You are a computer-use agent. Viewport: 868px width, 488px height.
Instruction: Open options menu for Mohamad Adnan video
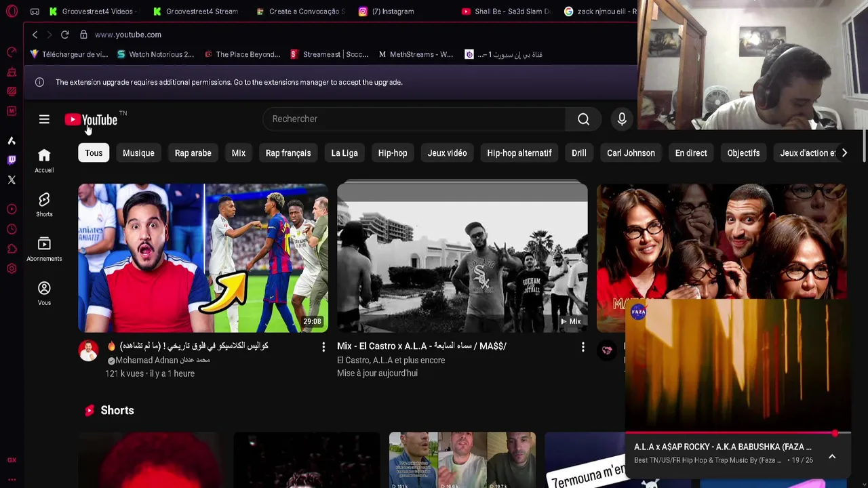[323, 347]
